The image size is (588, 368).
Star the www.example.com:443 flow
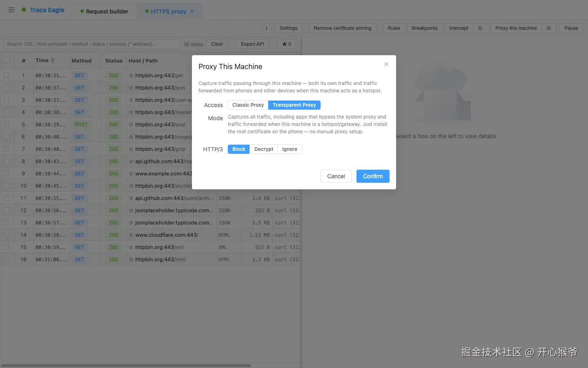(x=131, y=173)
